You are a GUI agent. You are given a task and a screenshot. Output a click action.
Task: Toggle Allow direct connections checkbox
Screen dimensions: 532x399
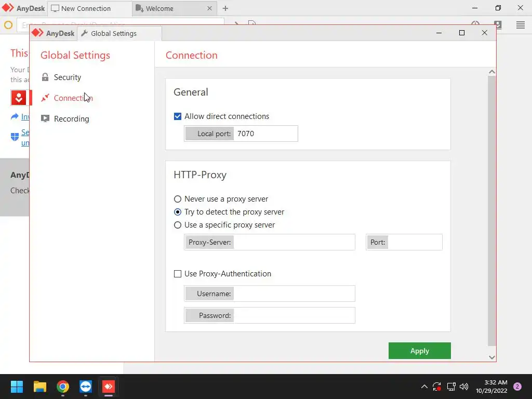pyautogui.click(x=178, y=116)
